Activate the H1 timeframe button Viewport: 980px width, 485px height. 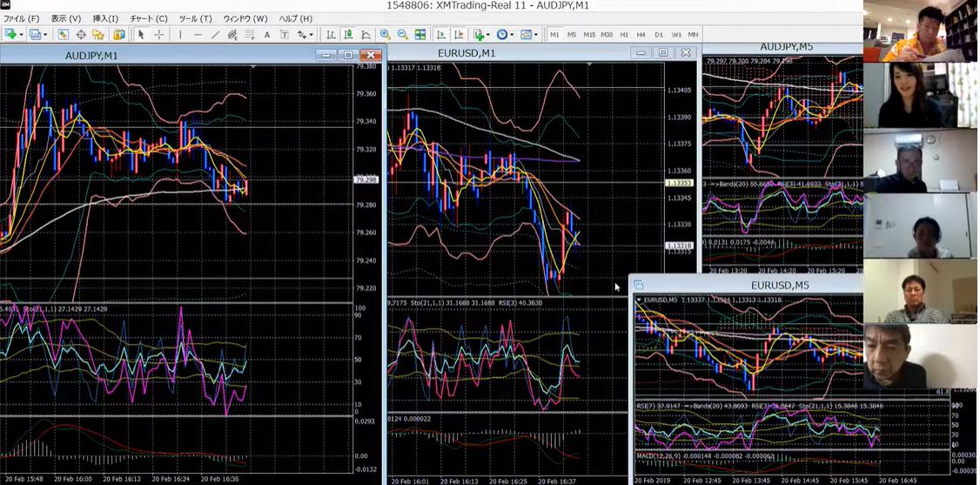coord(624,34)
